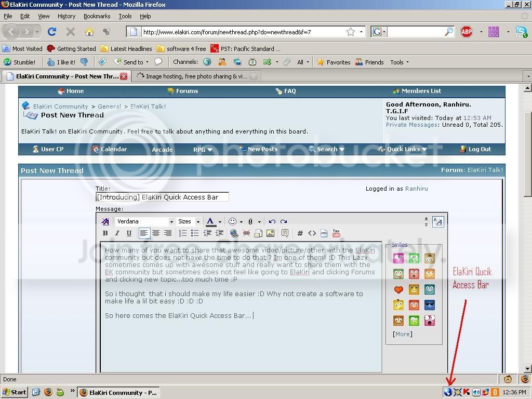Switch to the Image hosting photo sharing tab

(x=196, y=76)
